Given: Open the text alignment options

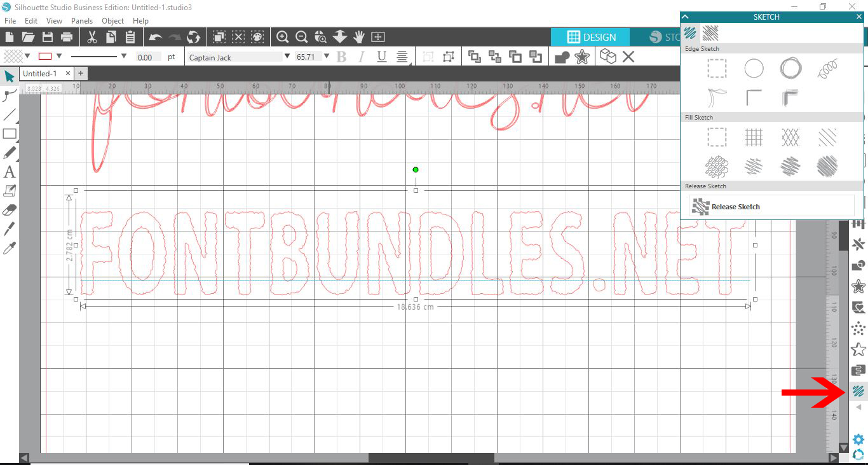Looking at the screenshot, I should 402,57.
